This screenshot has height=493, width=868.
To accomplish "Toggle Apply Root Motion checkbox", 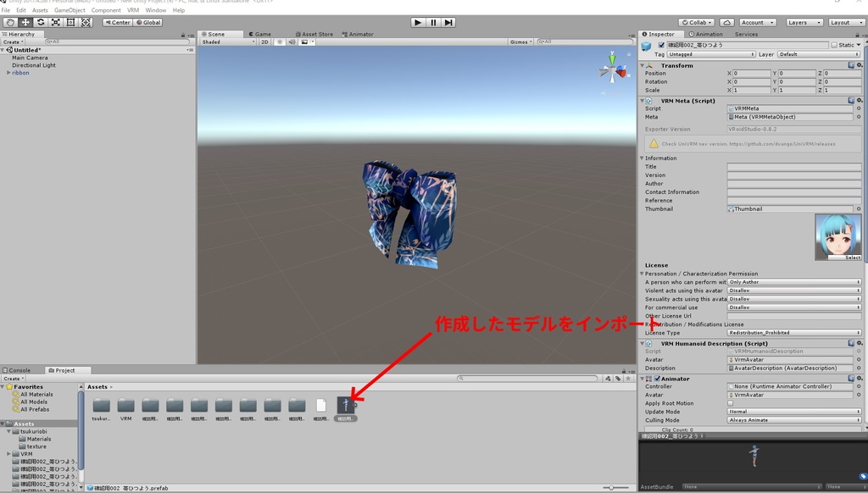I will [x=730, y=403].
